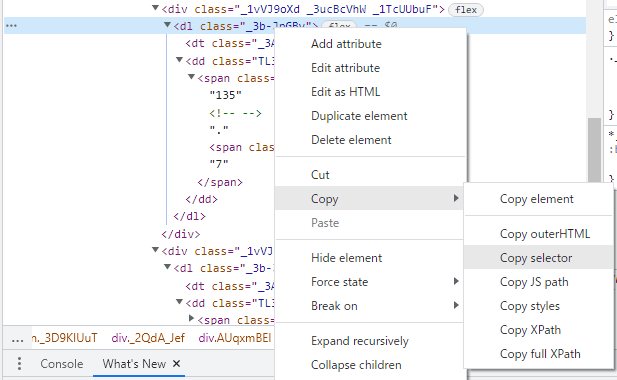Collapse the span node above "135"
The width and height of the screenshot is (617, 380).
192,77
